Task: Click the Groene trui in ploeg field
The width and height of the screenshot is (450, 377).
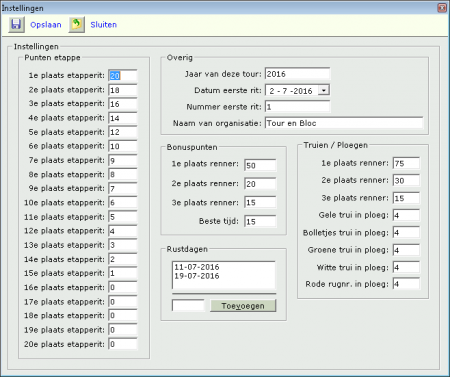Action: [406, 250]
